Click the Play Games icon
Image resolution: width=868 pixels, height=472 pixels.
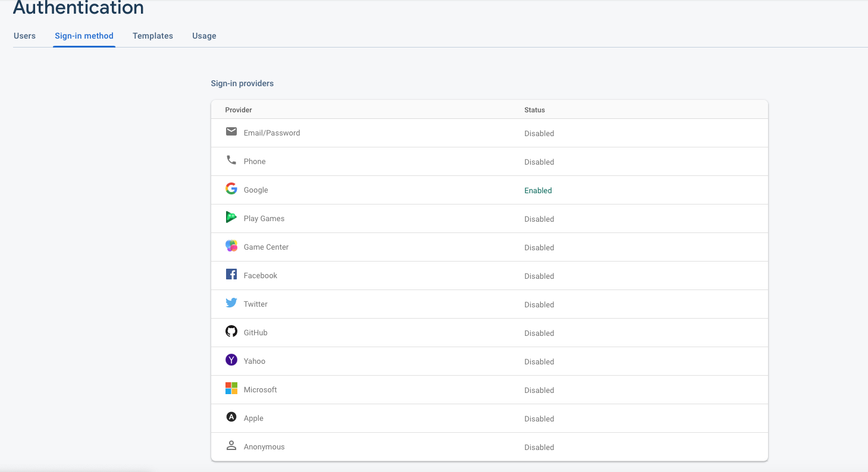click(x=231, y=217)
